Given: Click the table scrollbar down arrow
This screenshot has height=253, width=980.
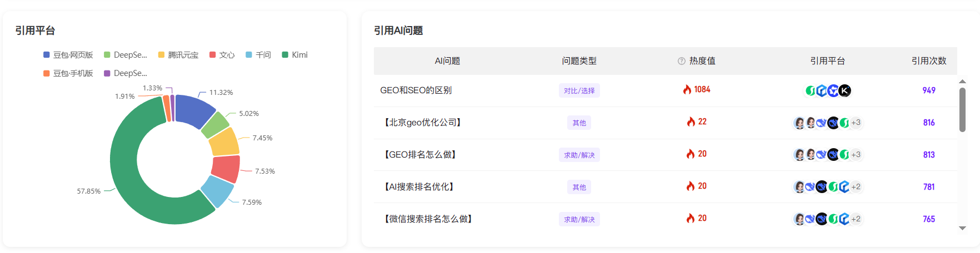Looking at the screenshot, I should tap(962, 228).
